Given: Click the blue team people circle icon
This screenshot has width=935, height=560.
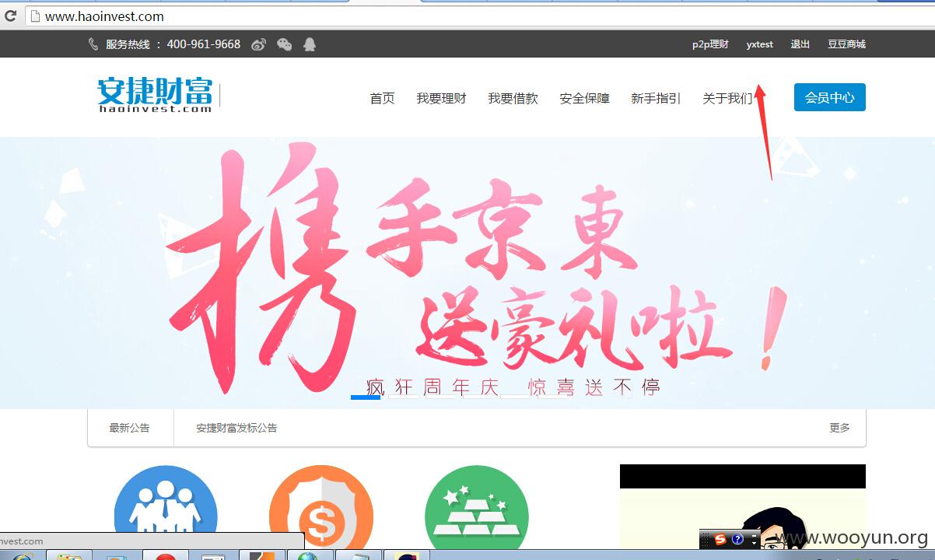Looking at the screenshot, I should [x=166, y=508].
